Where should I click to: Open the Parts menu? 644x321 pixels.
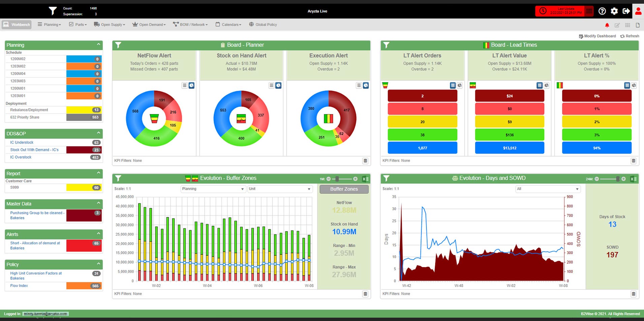[78, 25]
